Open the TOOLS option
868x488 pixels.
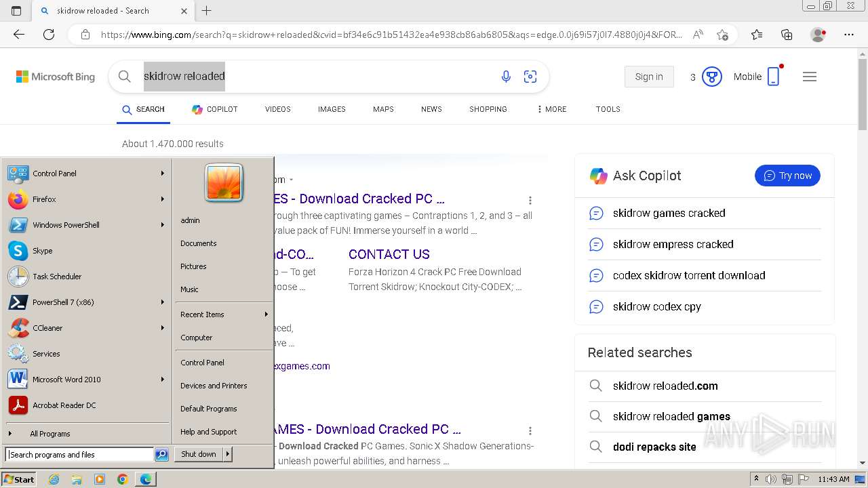tap(608, 109)
